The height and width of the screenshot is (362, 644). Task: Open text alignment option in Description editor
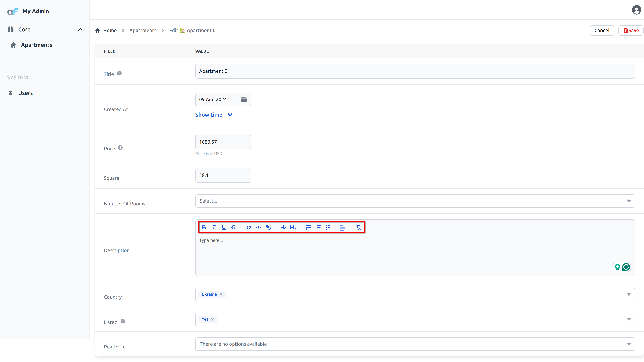342,228
